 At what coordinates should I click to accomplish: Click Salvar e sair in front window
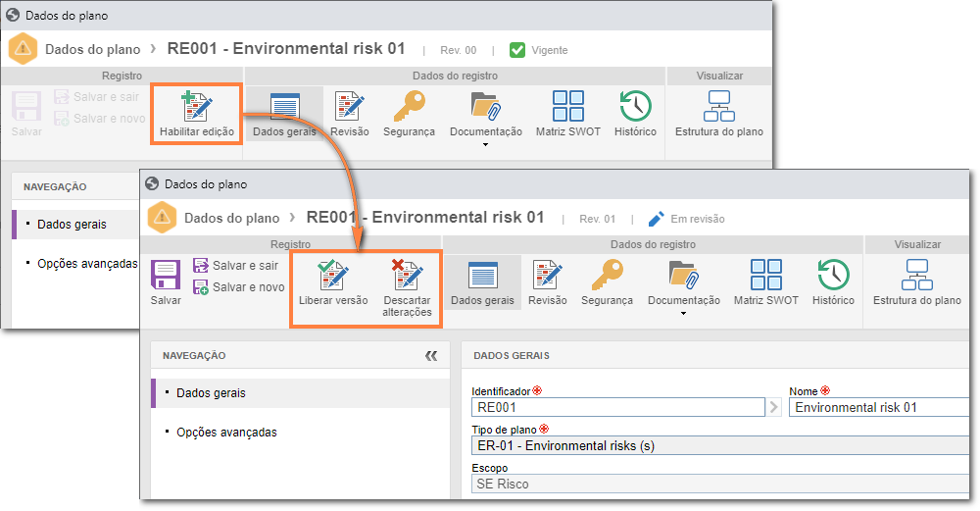pos(235,265)
